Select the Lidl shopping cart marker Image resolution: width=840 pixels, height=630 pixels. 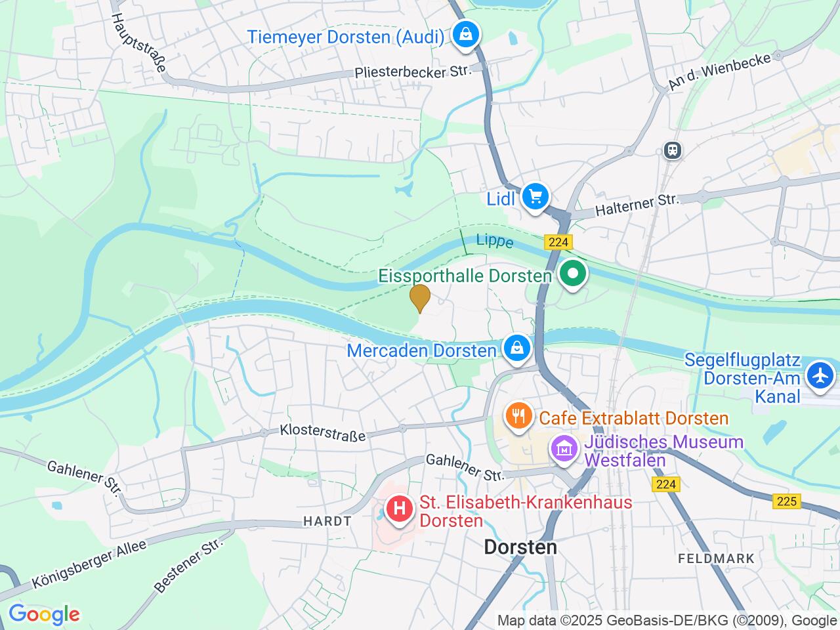[x=535, y=198]
